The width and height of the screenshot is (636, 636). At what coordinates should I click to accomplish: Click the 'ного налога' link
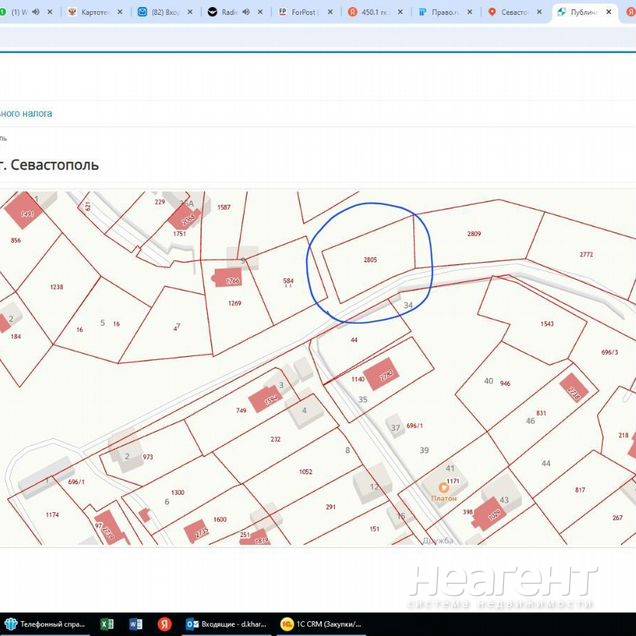[x=26, y=114]
